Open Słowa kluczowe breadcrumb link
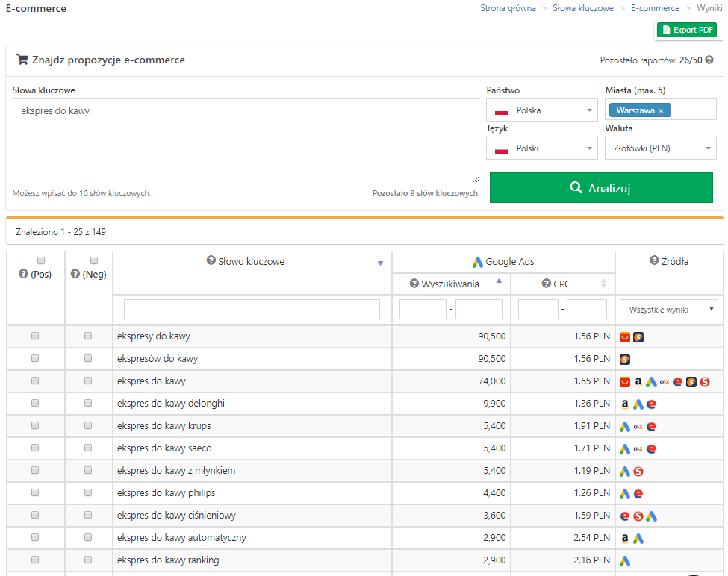The height and width of the screenshot is (576, 728). click(x=582, y=8)
